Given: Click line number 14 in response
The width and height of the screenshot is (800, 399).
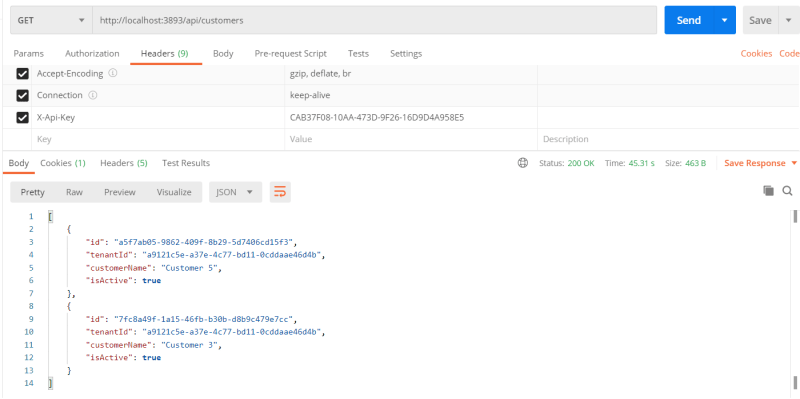Looking at the screenshot, I should point(29,383).
